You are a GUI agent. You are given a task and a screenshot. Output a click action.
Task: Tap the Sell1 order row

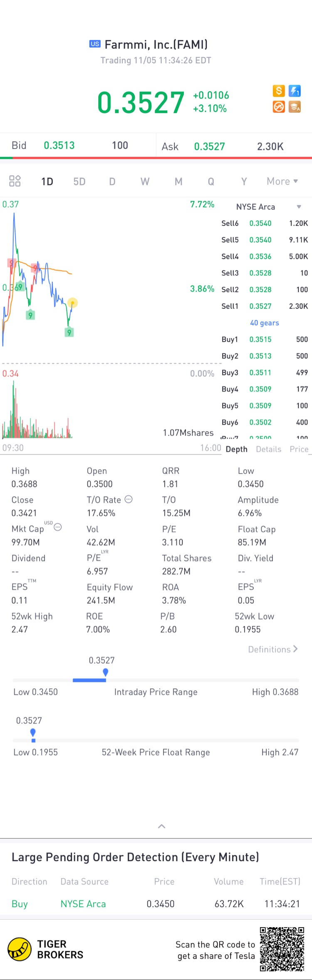[x=265, y=306]
